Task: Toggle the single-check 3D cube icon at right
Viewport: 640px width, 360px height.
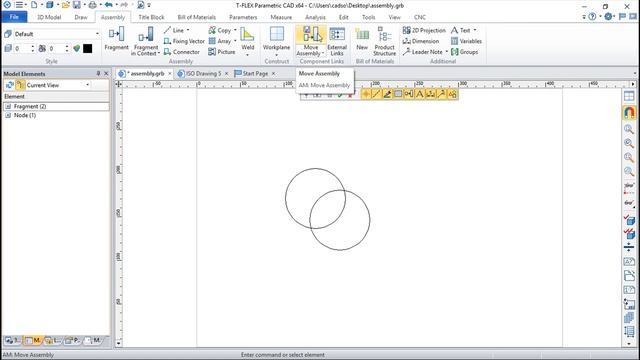Action: (629, 220)
